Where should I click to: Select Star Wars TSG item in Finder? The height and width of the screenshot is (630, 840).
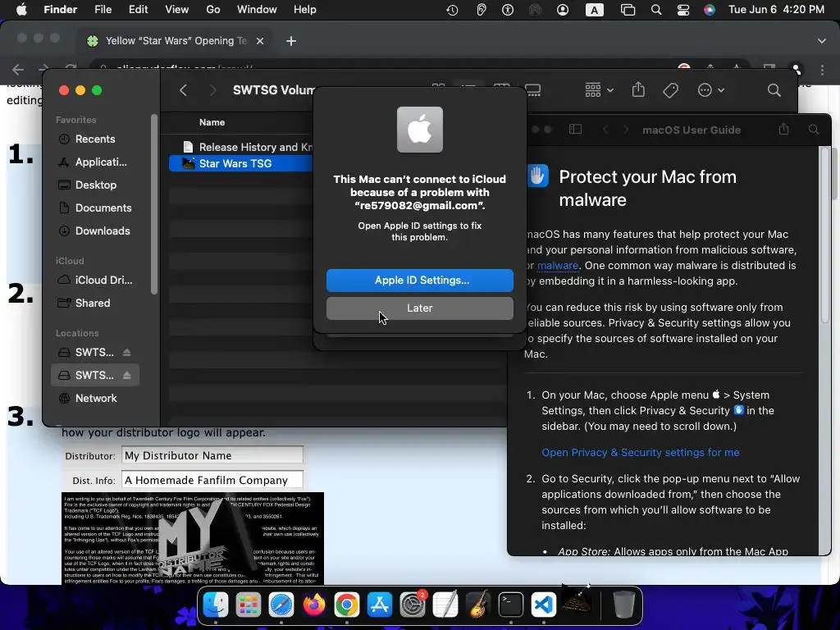[x=240, y=163]
